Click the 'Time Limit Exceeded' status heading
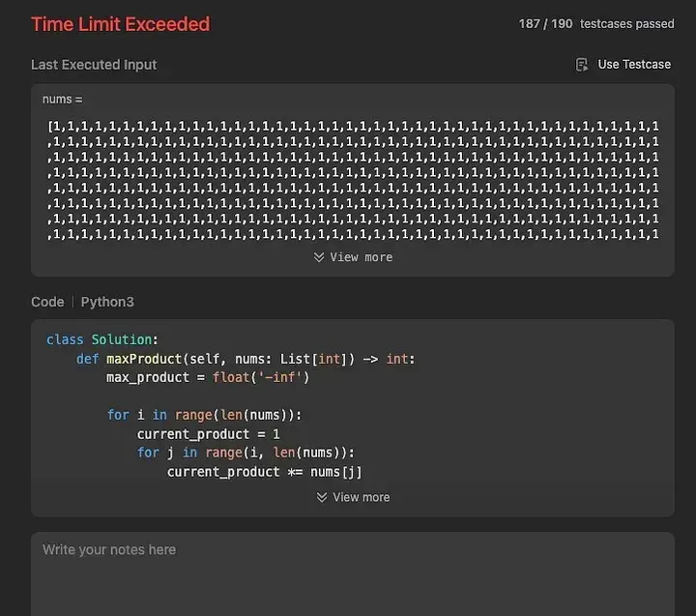 [120, 24]
